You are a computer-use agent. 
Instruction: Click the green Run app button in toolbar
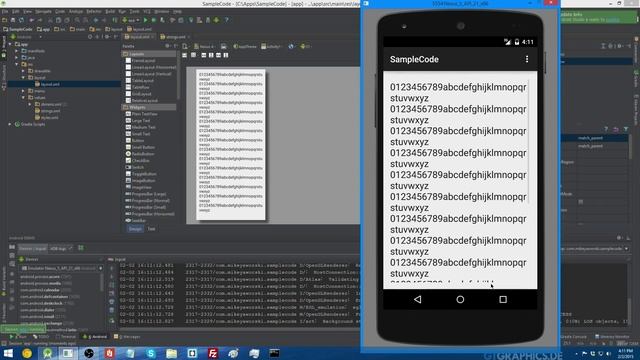pyautogui.click(x=145, y=20)
